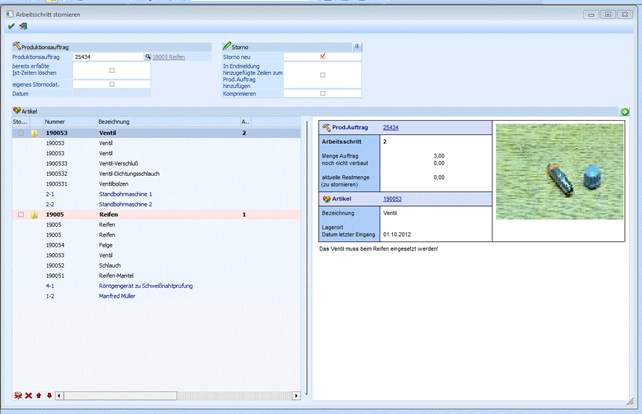
Task: Click the exit icon beside the checkmark
Action: [x=22, y=27]
